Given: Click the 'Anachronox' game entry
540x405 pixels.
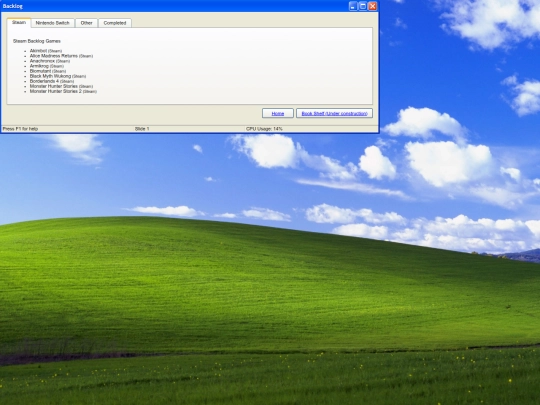Looking at the screenshot, I should point(50,61).
